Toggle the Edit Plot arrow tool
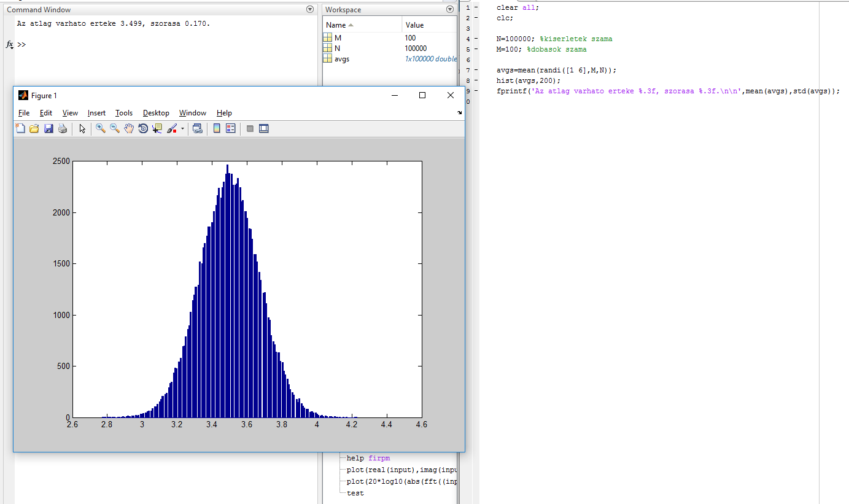 coord(82,128)
